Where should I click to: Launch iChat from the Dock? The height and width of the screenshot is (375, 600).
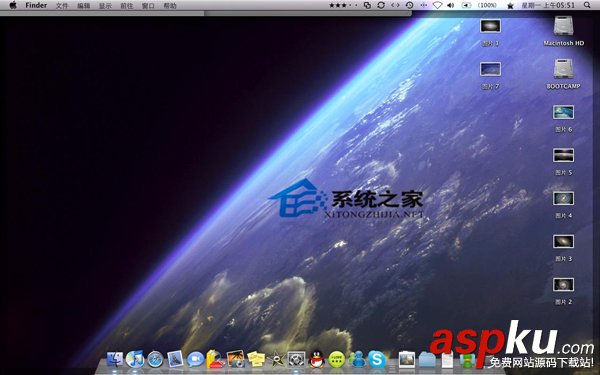195,360
